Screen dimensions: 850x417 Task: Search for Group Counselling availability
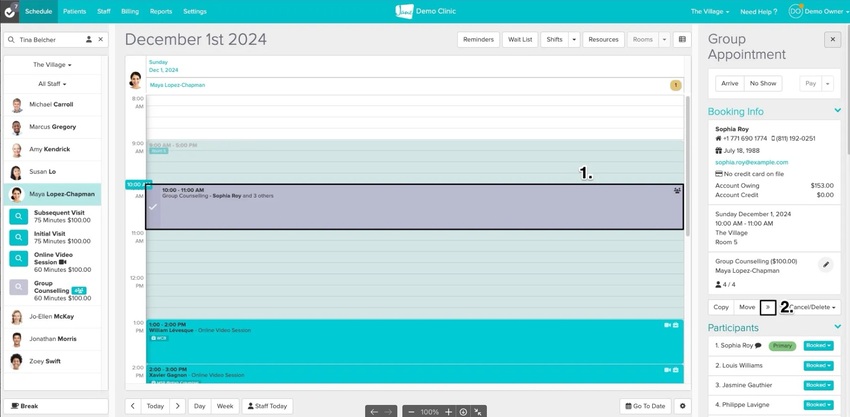tap(18, 287)
